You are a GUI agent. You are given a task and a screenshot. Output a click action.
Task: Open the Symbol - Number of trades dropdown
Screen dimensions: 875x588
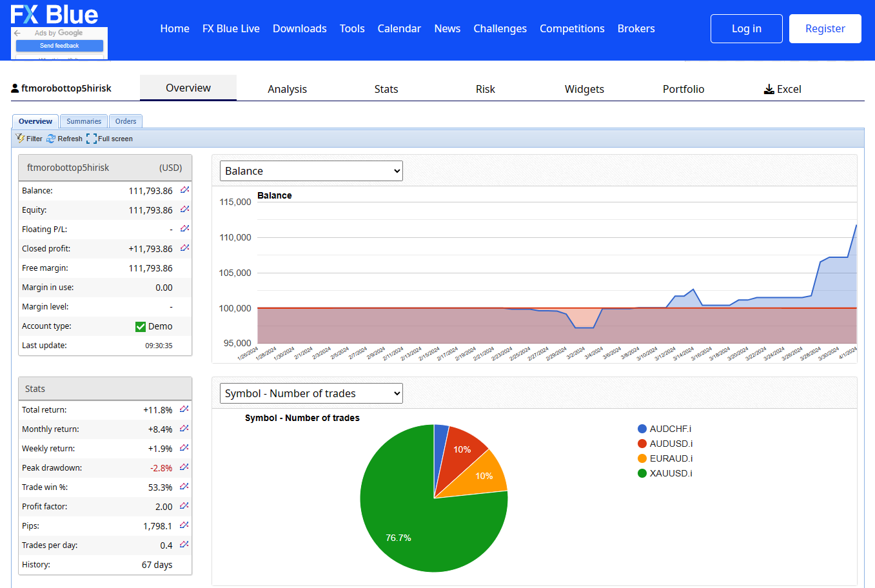pos(311,393)
